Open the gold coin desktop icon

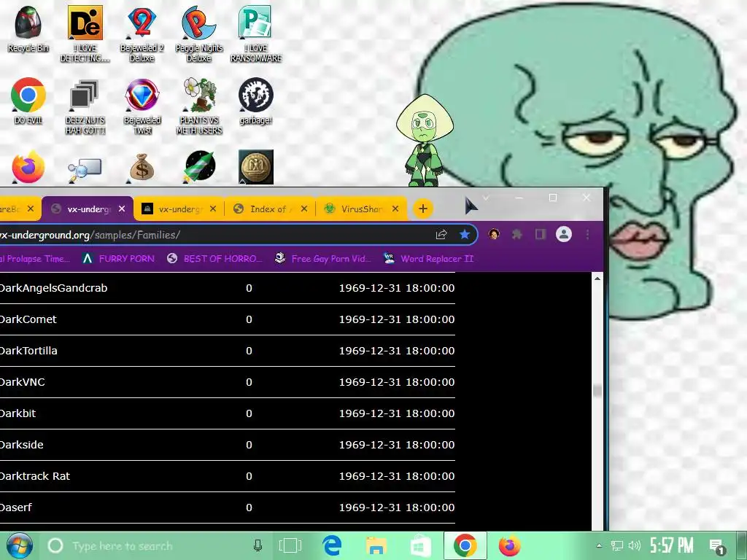[x=256, y=167]
